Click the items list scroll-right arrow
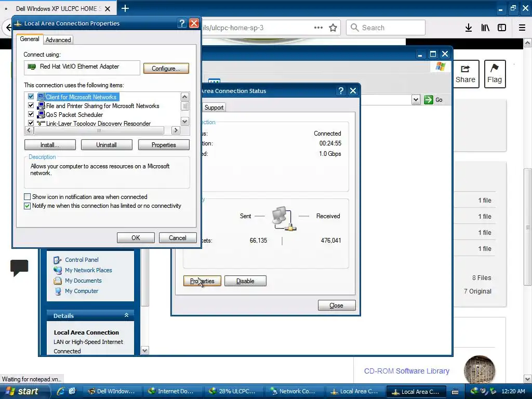Image resolution: width=532 pixels, height=399 pixels. (176, 130)
